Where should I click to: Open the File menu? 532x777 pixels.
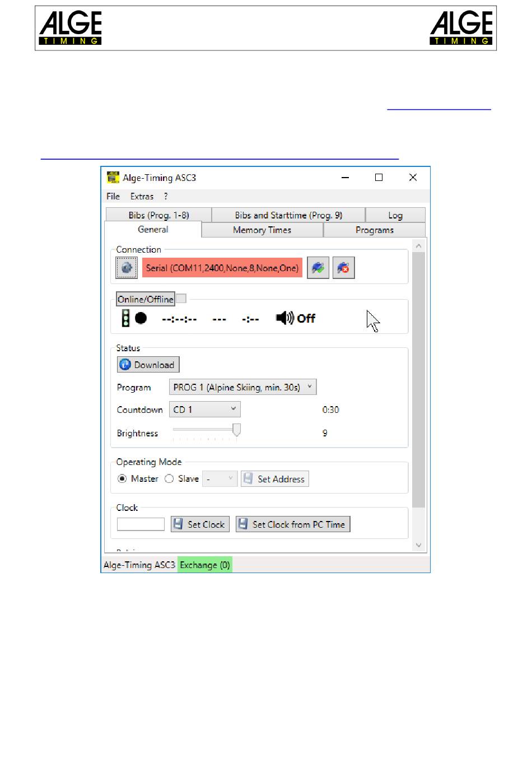coord(113,196)
